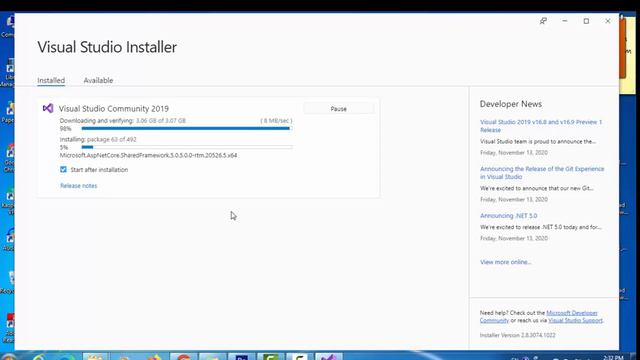Click the Microsoft.AspNetCore.SharedFramework package name

click(149, 156)
